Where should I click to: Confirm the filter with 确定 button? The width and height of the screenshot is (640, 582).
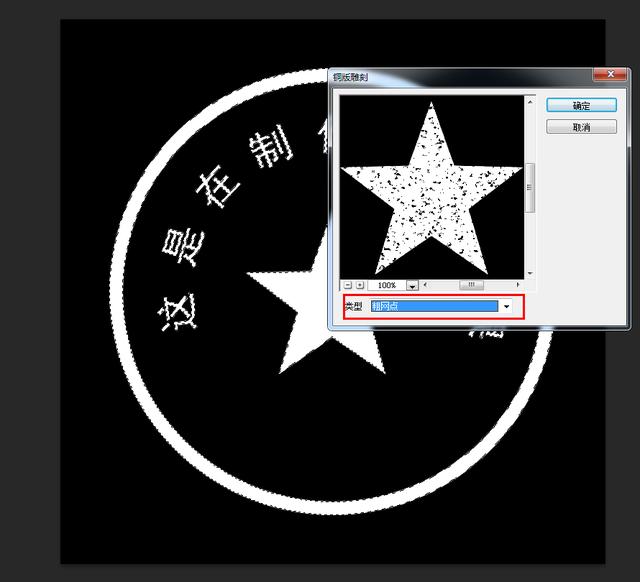[581, 105]
